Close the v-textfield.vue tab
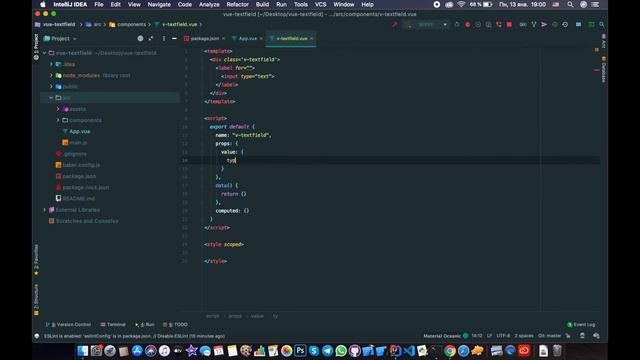640x360 pixels. click(x=311, y=38)
